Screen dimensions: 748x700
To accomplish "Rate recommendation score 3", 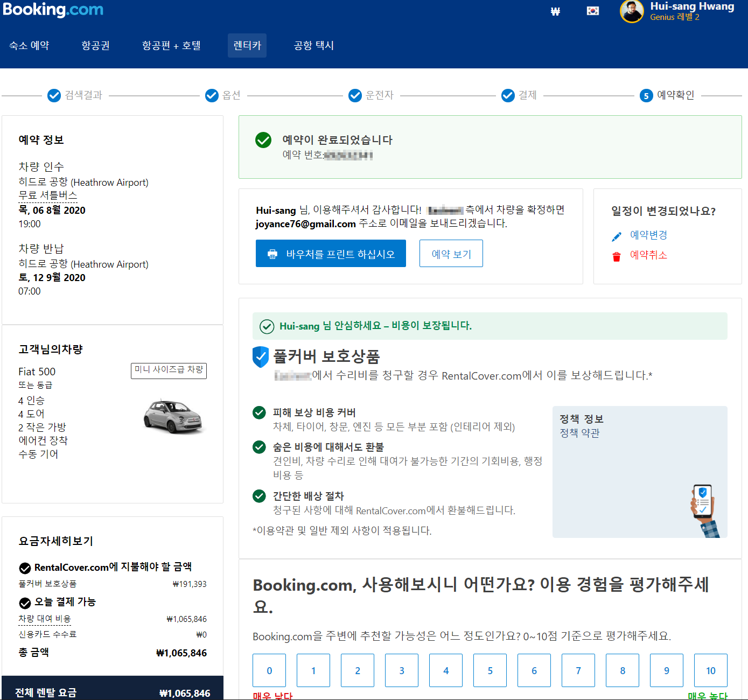I will [x=402, y=670].
